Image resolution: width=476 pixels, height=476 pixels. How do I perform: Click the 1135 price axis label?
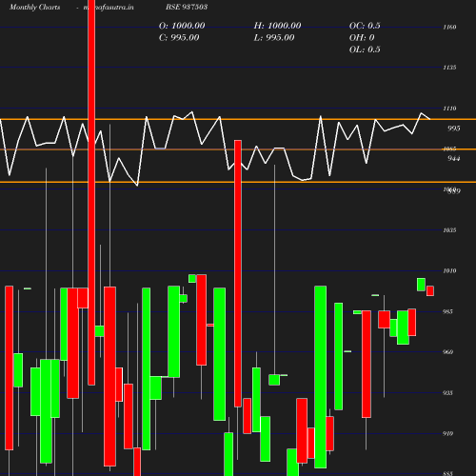click(x=449, y=68)
